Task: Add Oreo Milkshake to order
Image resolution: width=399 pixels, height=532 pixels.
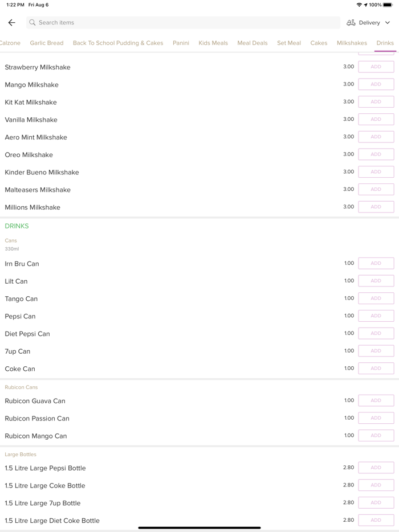Action: 376,154
